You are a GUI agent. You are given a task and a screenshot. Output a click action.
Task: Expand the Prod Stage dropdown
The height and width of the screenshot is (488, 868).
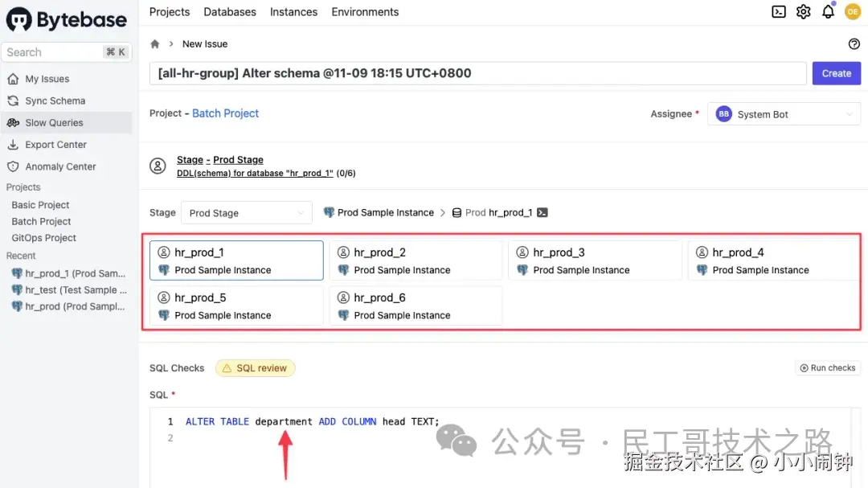point(247,213)
